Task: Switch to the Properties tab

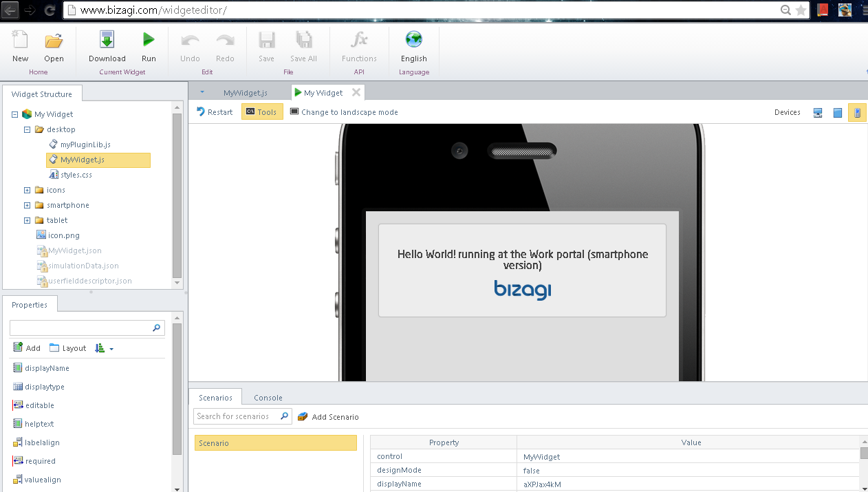Action: [30, 305]
